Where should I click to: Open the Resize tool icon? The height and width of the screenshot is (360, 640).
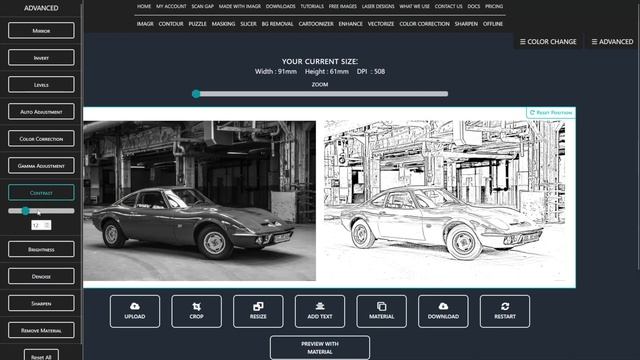click(x=258, y=311)
